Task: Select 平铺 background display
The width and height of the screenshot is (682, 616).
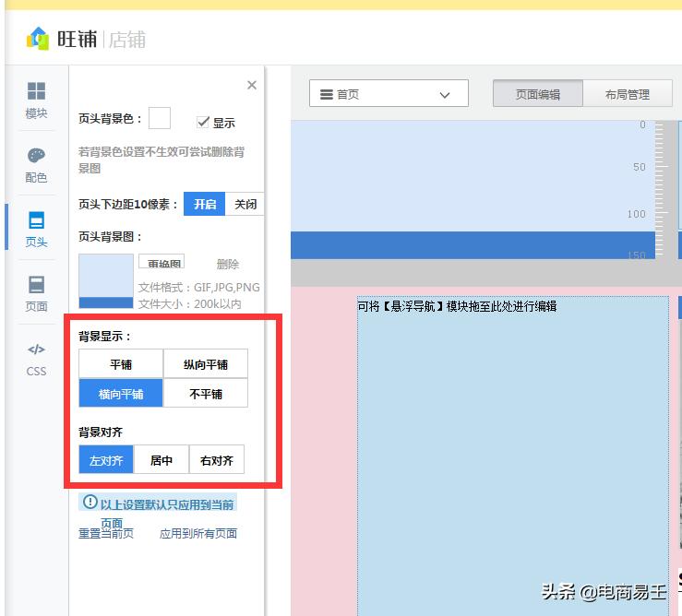Action: 121,364
